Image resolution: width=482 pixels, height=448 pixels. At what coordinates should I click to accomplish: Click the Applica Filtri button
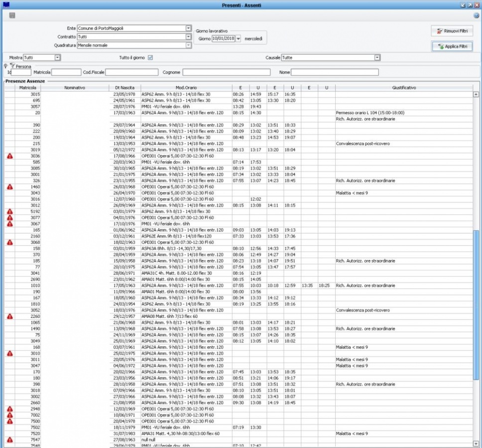[x=452, y=46]
